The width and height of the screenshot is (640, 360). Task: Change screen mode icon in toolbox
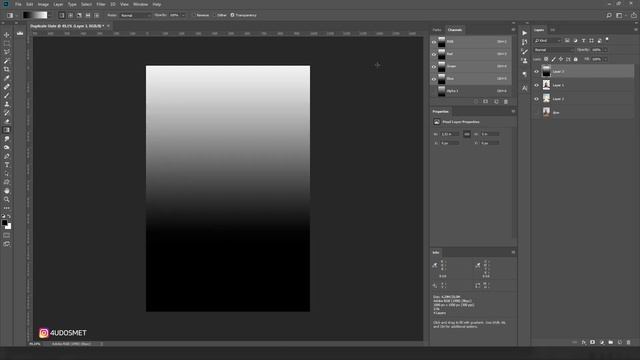[x=7, y=244]
